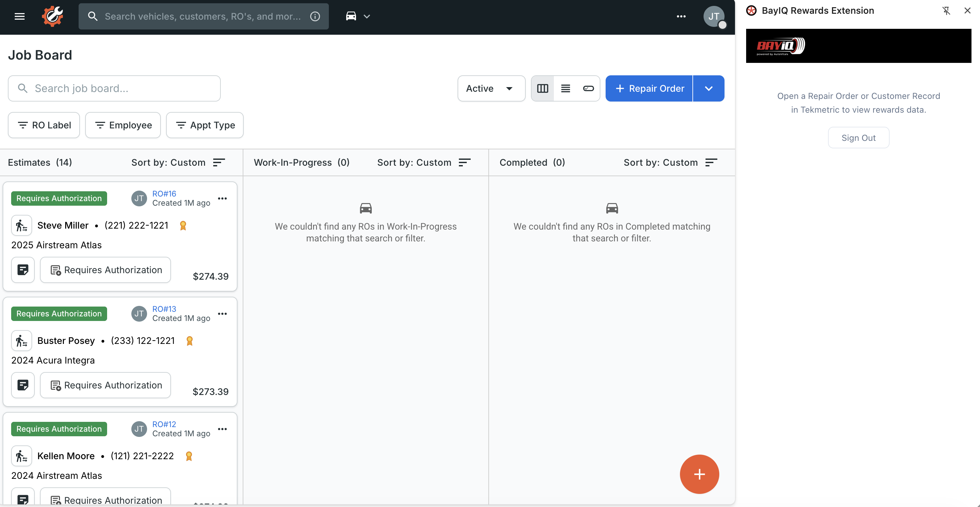Click the BayIQ logo banner

click(858, 46)
